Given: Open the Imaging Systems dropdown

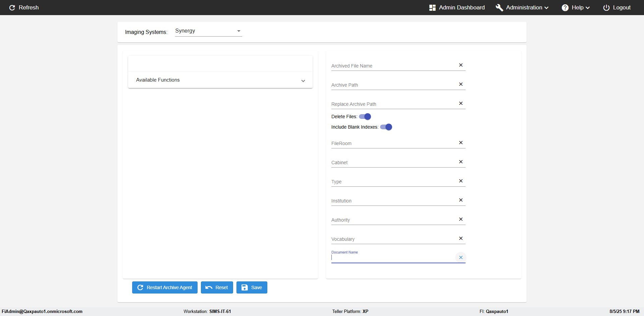Looking at the screenshot, I should (208, 31).
